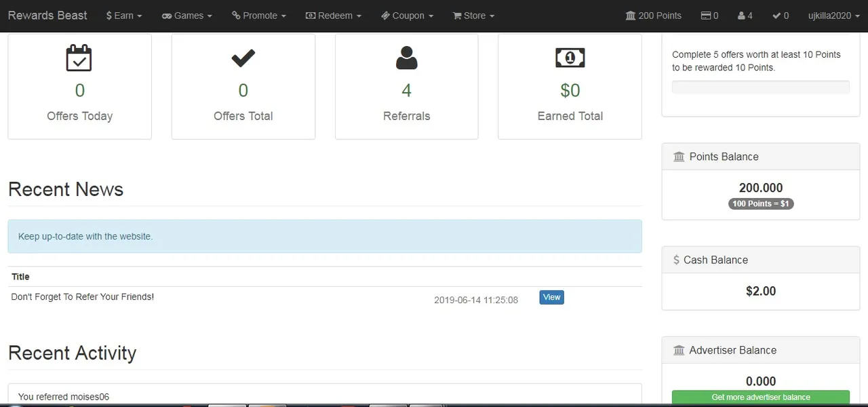Click Get more advertiser balance button
This screenshot has height=407, width=868.
[761, 398]
